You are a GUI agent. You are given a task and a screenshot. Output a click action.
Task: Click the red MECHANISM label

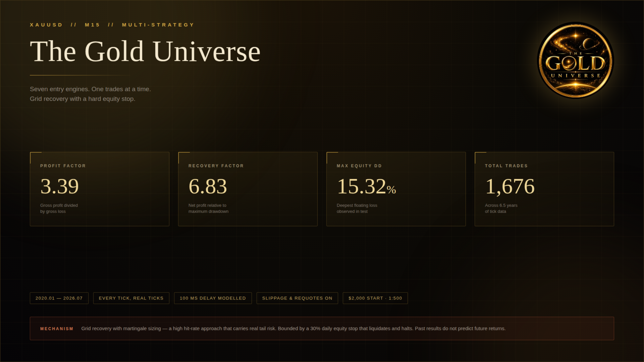coord(57,329)
